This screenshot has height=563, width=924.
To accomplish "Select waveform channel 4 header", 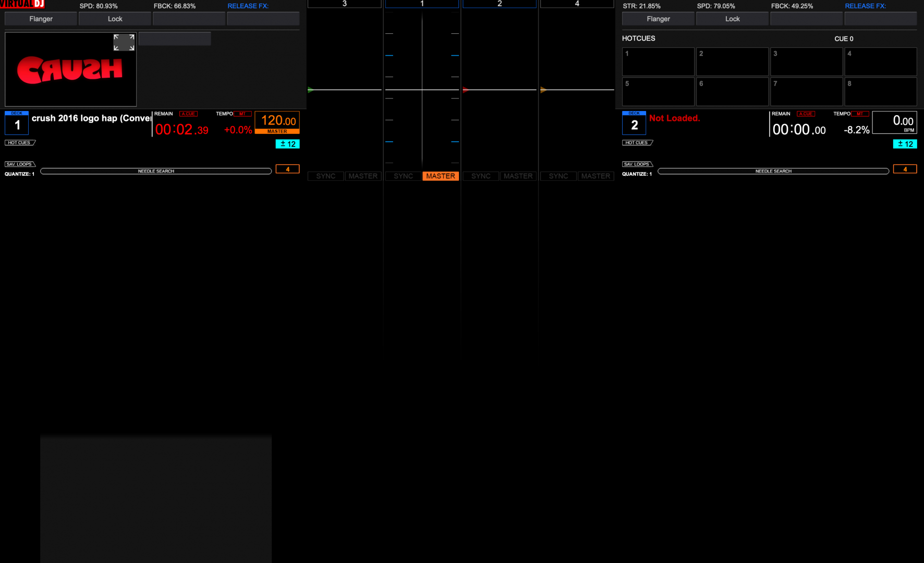I will (577, 3).
